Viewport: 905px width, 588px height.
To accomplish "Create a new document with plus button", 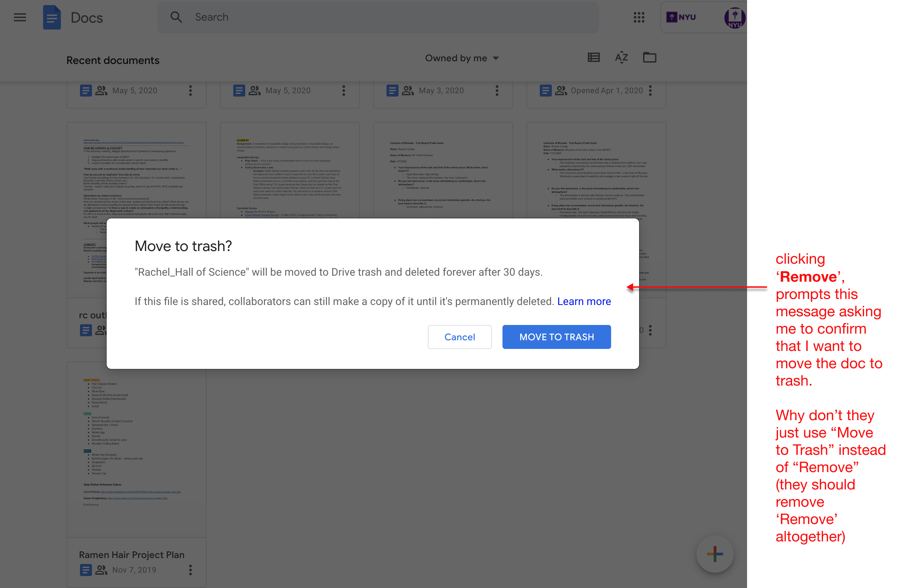I will [715, 554].
